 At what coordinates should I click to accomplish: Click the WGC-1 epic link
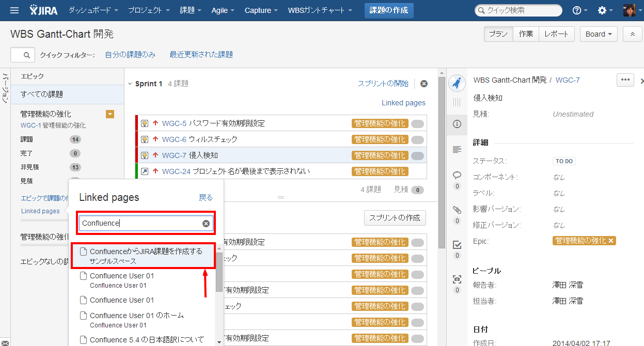(31, 125)
